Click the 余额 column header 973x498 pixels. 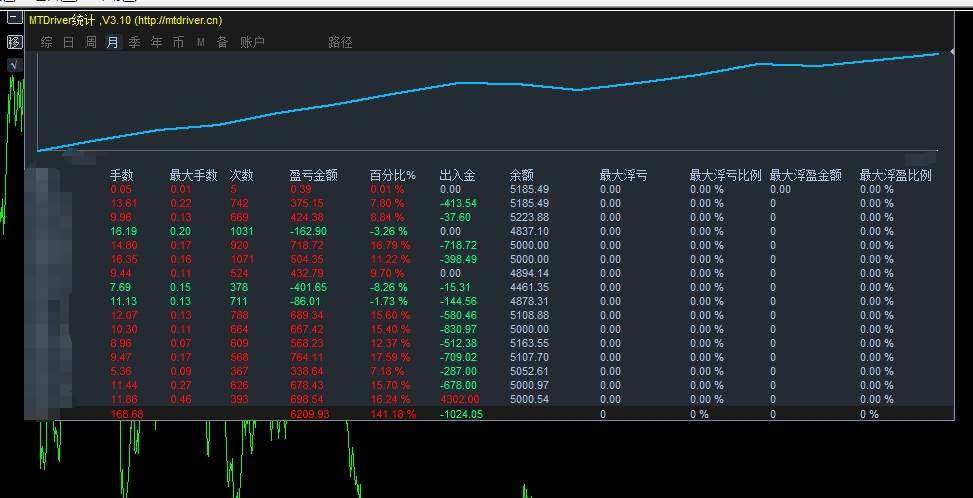[x=521, y=176]
